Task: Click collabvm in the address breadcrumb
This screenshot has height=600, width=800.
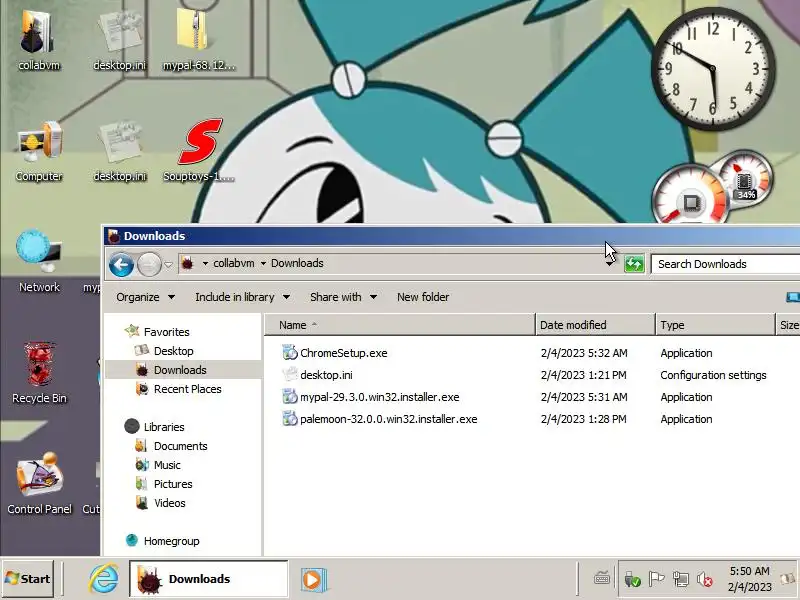Action: (234, 263)
